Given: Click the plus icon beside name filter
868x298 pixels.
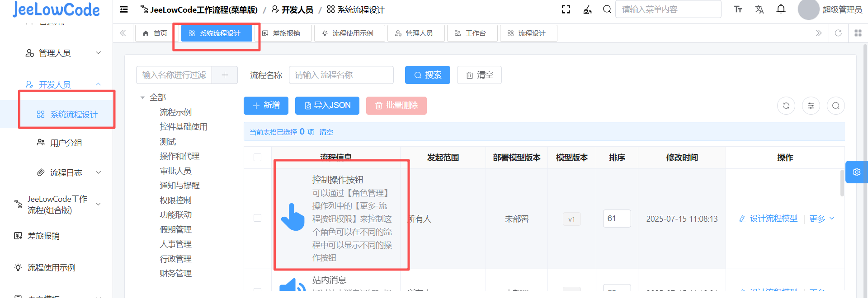Looking at the screenshot, I should pyautogui.click(x=225, y=75).
